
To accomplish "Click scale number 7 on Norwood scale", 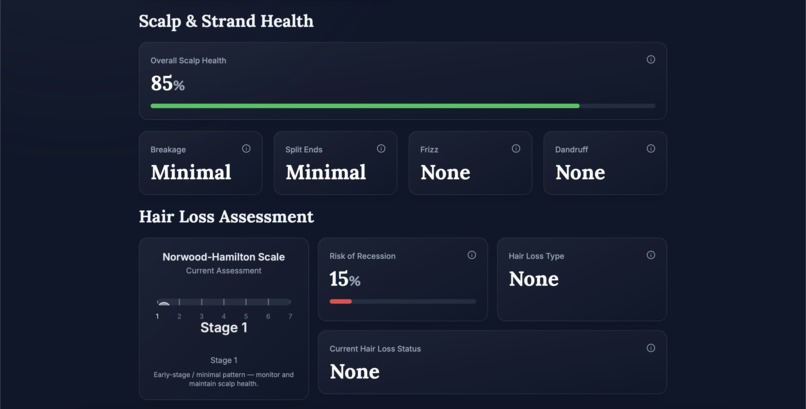I will click(x=290, y=317).
